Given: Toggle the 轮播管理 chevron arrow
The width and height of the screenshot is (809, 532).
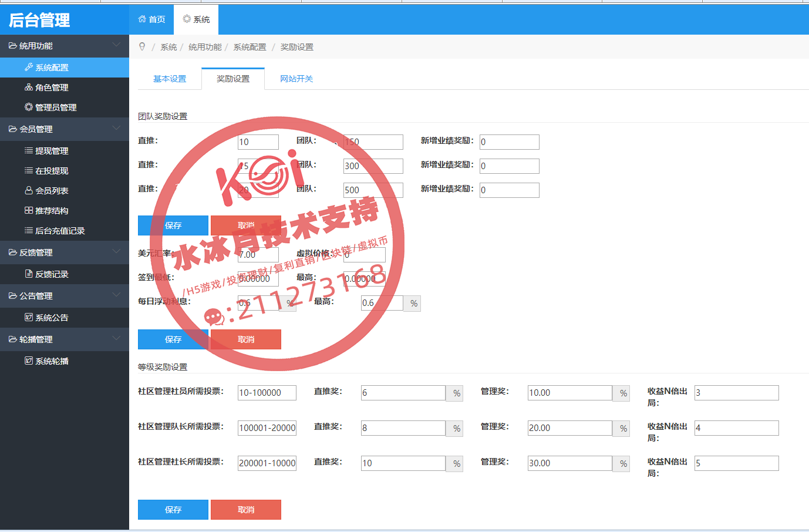Looking at the screenshot, I should coord(116,339).
